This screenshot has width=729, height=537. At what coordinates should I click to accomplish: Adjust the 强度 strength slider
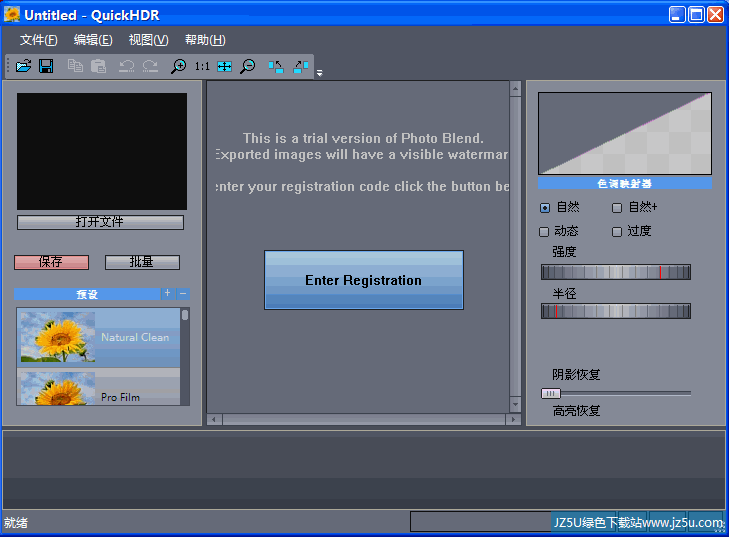[616, 272]
